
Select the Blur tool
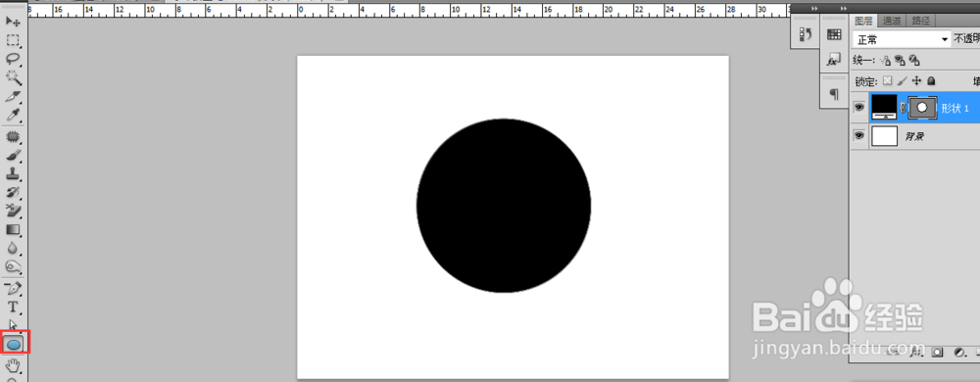pos(13,249)
